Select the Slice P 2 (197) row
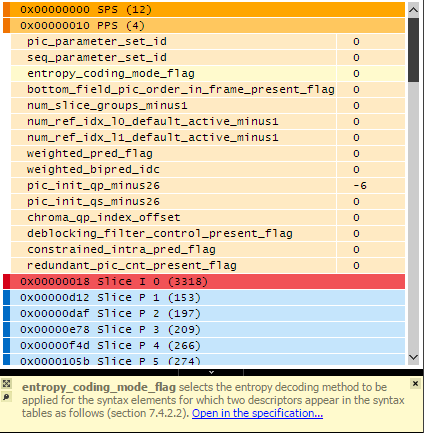424x433 pixels. pyautogui.click(x=204, y=313)
